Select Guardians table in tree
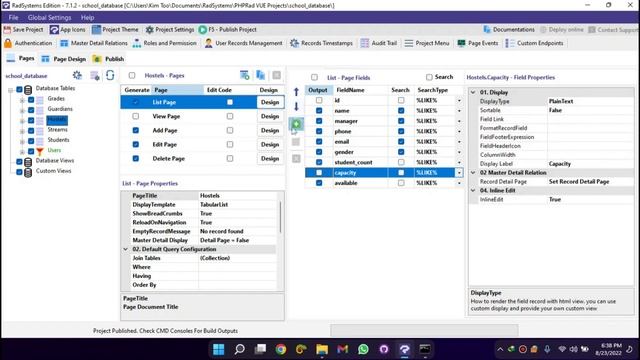The height and width of the screenshot is (360, 640). (x=60, y=109)
